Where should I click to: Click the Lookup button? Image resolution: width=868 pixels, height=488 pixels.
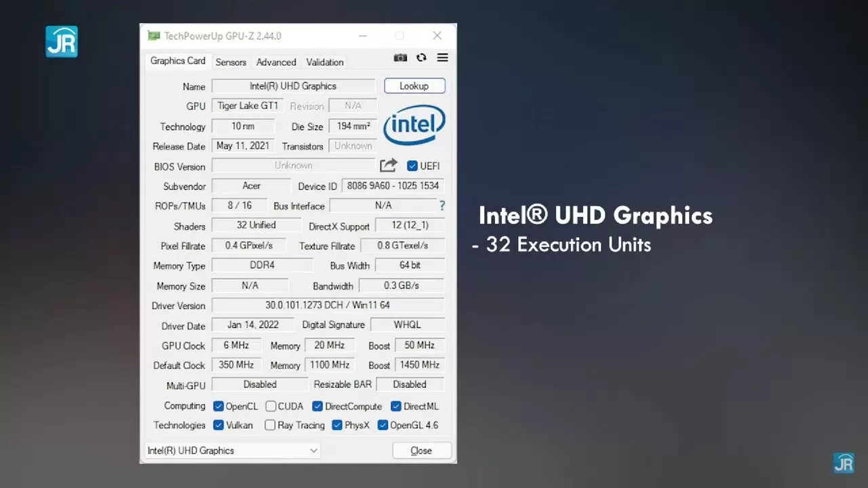click(414, 86)
